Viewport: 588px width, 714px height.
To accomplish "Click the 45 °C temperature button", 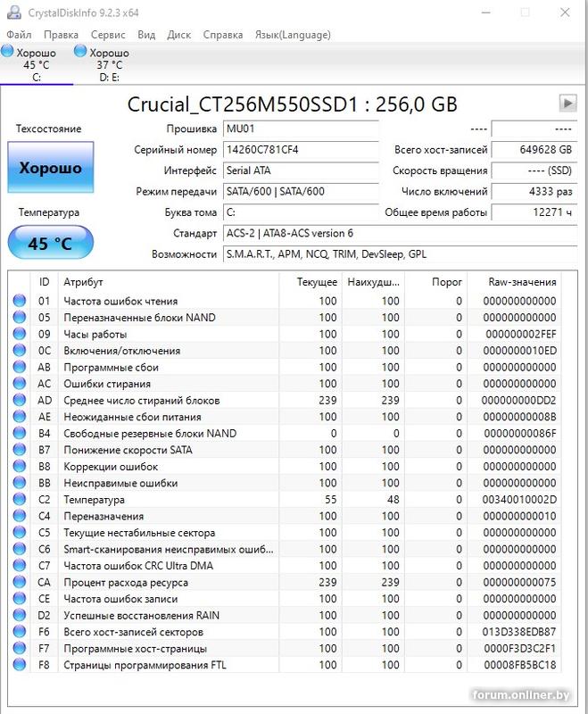I will [51, 243].
